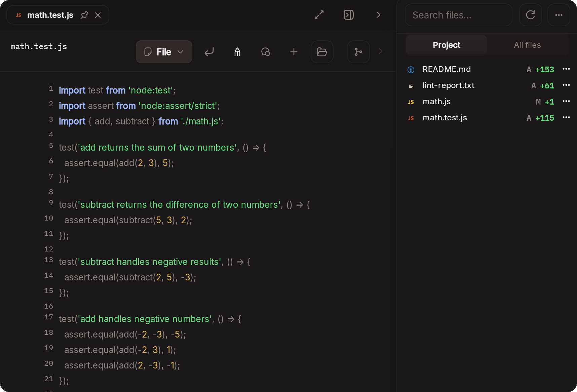Expand editor to full screen
This screenshot has height=392, width=577.
pos(319,15)
